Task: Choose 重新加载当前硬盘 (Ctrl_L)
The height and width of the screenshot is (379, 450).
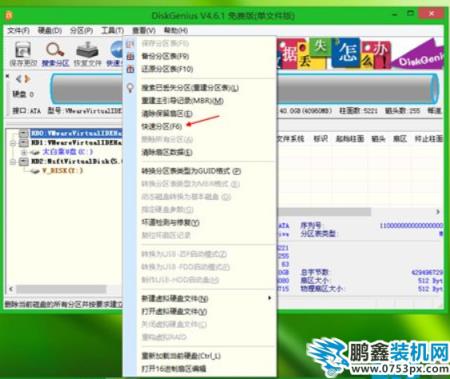Action: point(181,356)
